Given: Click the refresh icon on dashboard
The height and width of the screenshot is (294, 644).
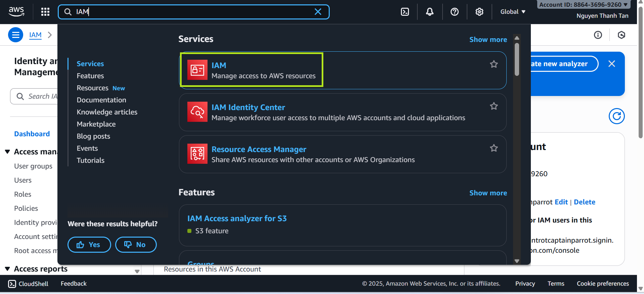Looking at the screenshot, I should pos(616,116).
